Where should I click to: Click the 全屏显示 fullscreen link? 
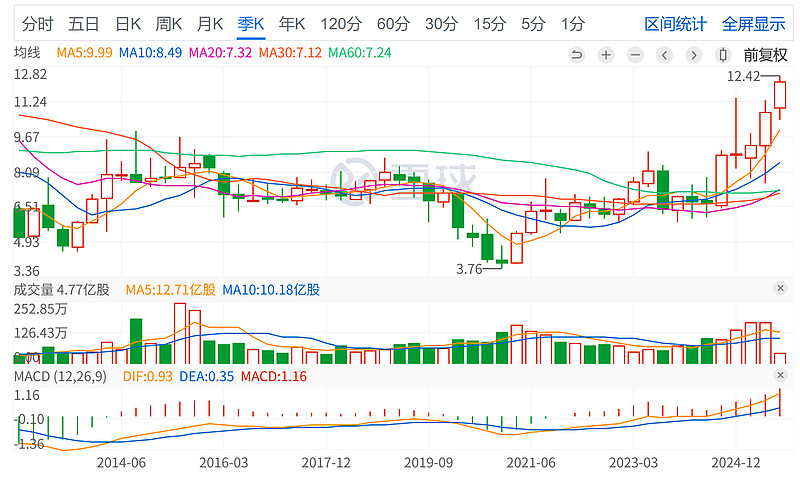754,24
